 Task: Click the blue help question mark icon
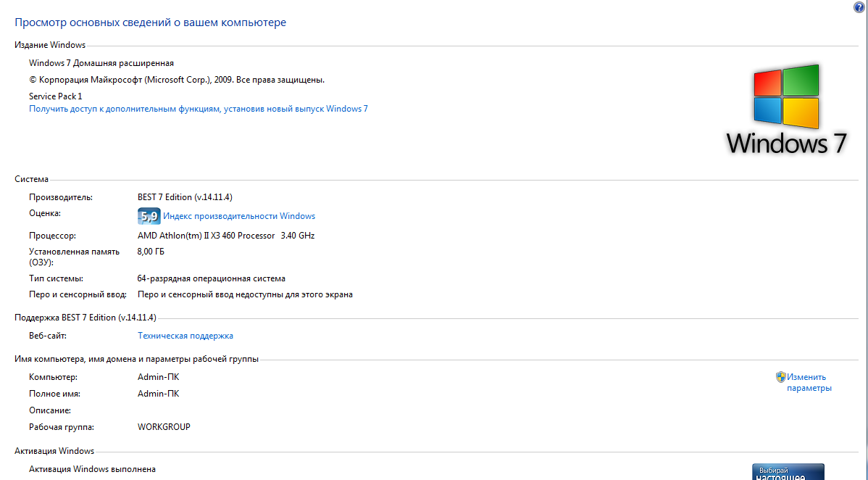[859, 7]
